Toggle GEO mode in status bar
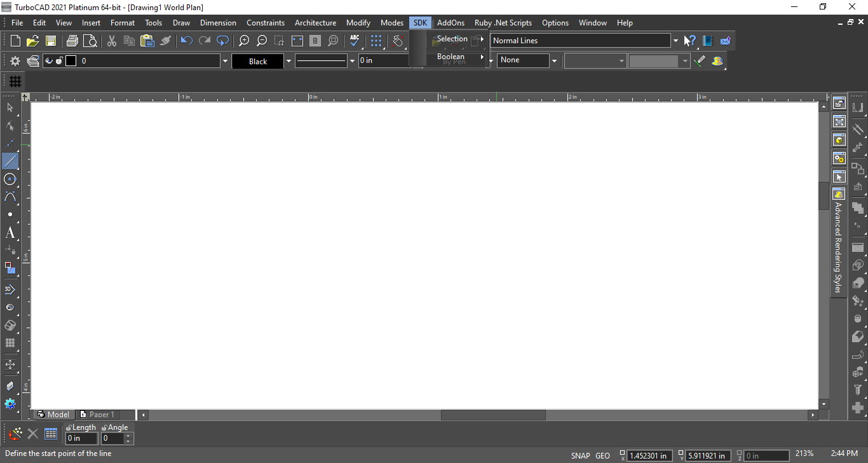Screen dimensions: 868x463 click(x=602, y=455)
